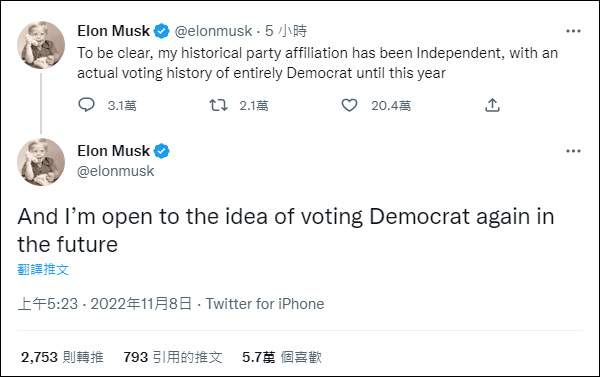
Task: Open the second tweet's profile avatar
Action: pyautogui.click(x=41, y=162)
